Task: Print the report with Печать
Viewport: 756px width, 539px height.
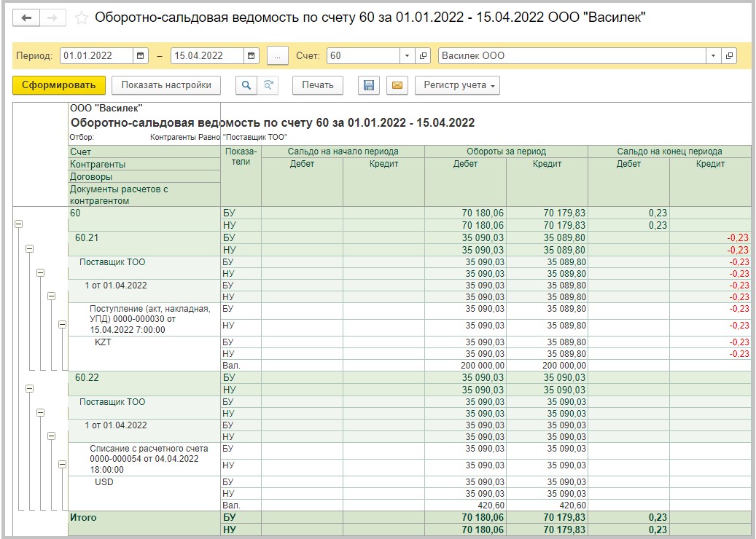Action: [318, 85]
